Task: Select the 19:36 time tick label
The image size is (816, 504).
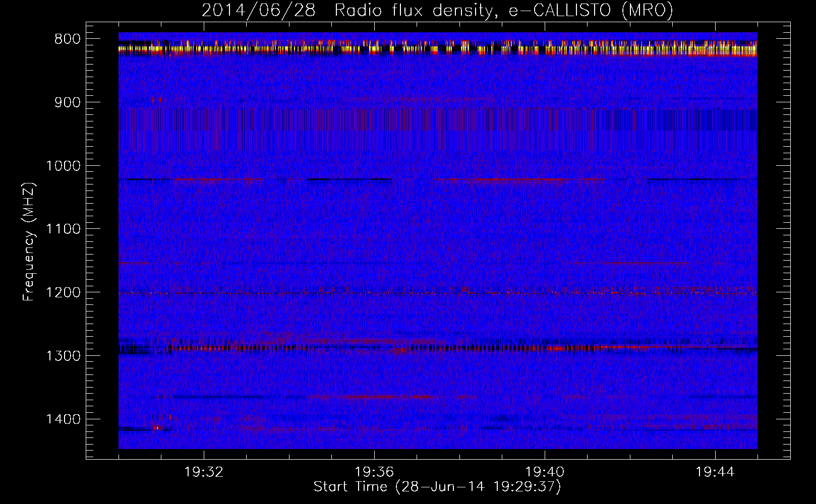Action: [x=374, y=472]
